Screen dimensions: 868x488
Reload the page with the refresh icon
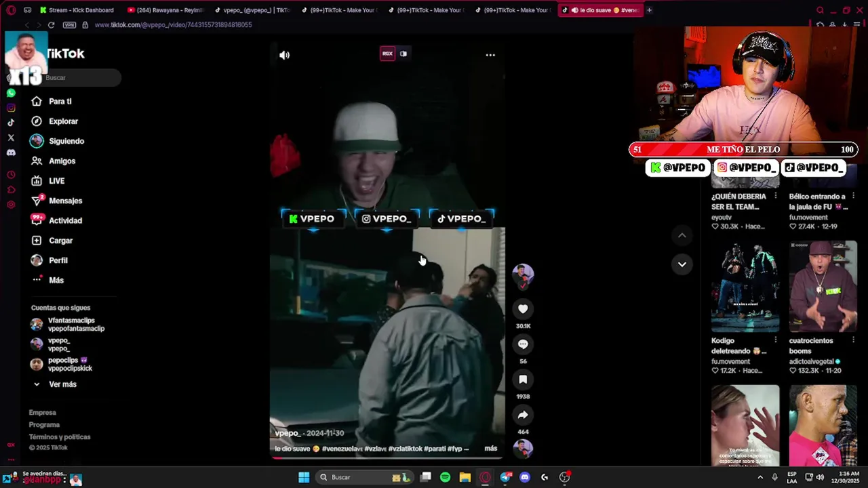tap(51, 25)
